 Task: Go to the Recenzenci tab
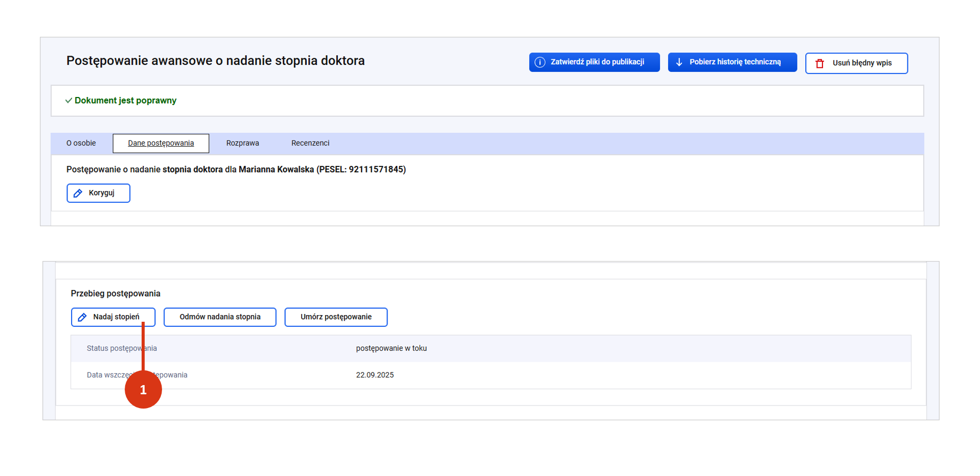pyautogui.click(x=310, y=143)
